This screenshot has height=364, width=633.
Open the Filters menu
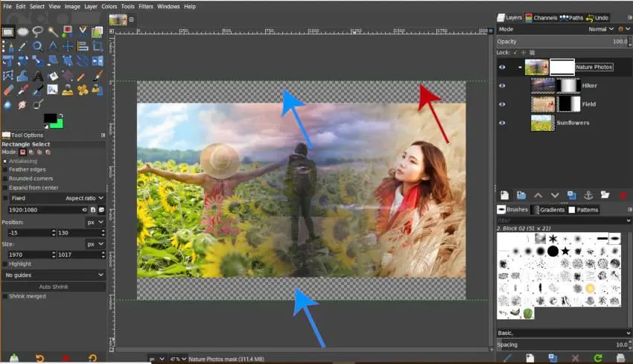tap(146, 7)
